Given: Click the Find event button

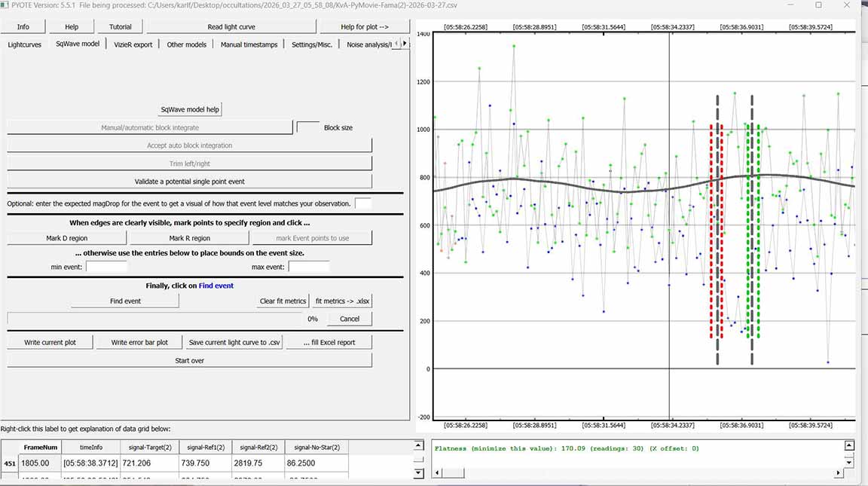Looking at the screenshot, I should (x=125, y=301).
